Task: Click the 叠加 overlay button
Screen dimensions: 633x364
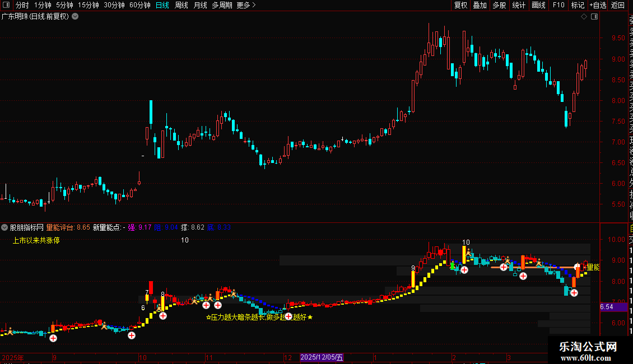Action: [x=480, y=5]
